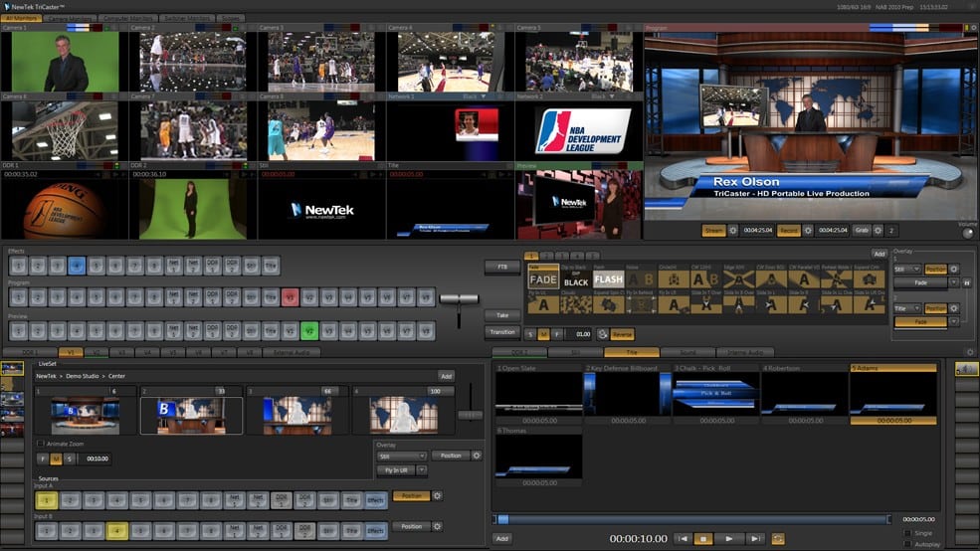Open External Audio tab in left panel
The width and height of the screenshot is (980, 551).
[x=292, y=353]
